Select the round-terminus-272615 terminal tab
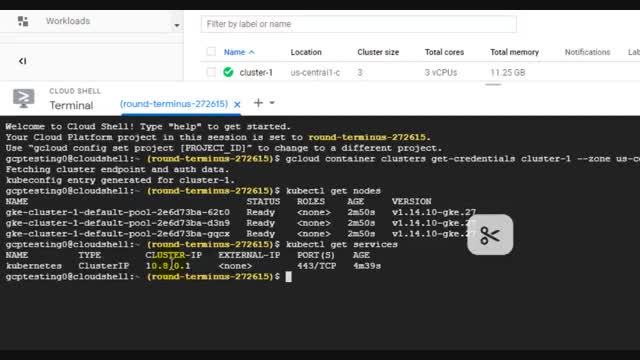640x360 pixels. (x=174, y=104)
